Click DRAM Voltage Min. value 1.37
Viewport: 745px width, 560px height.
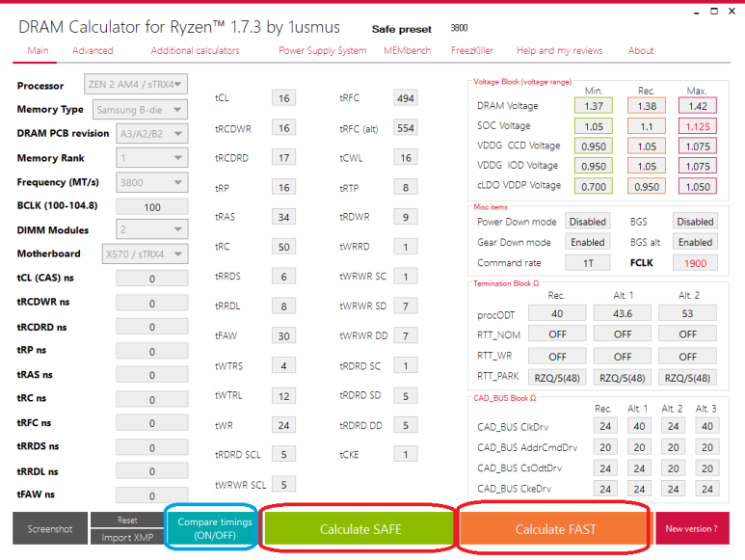click(x=594, y=106)
